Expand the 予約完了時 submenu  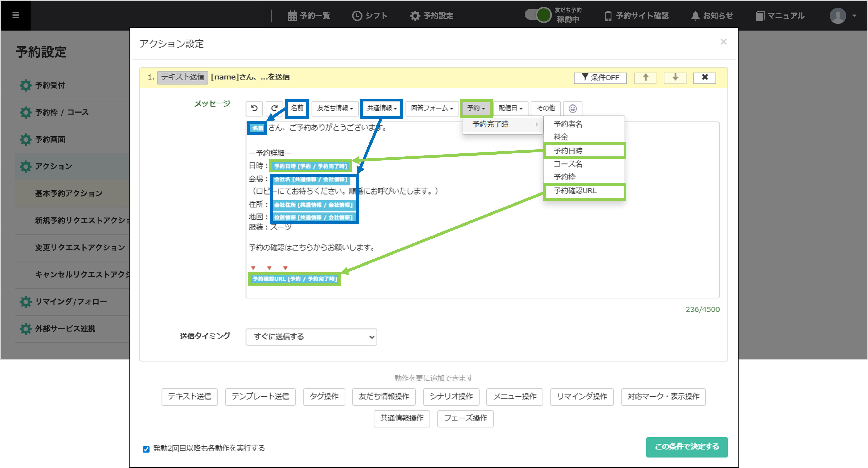click(502, 124)
